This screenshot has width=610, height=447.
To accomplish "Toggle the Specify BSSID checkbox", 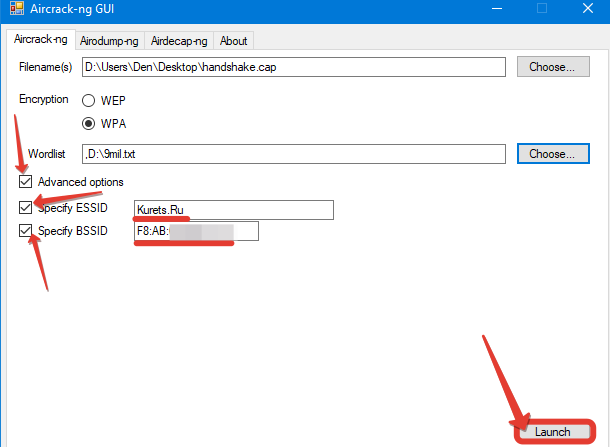I will point(26,230).
